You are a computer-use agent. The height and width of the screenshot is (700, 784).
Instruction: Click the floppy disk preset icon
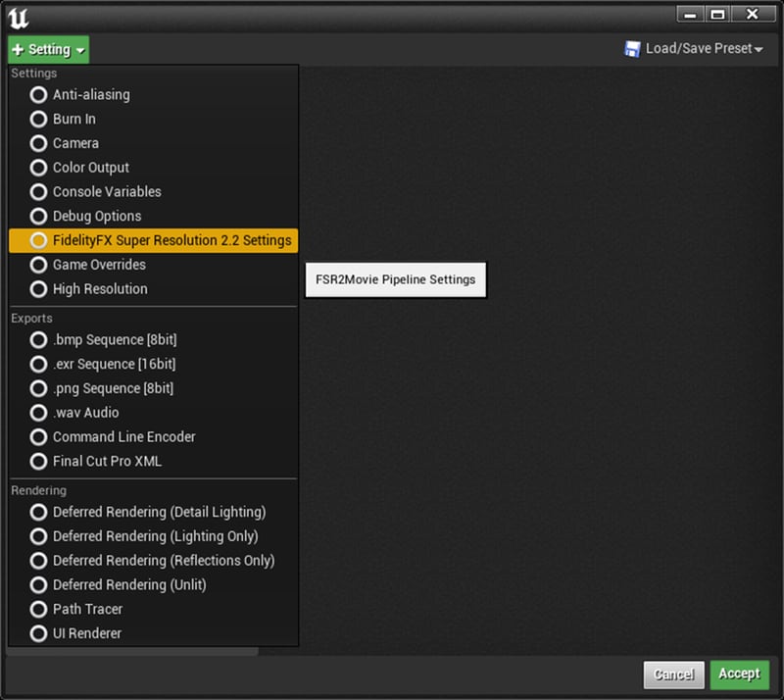631,48
